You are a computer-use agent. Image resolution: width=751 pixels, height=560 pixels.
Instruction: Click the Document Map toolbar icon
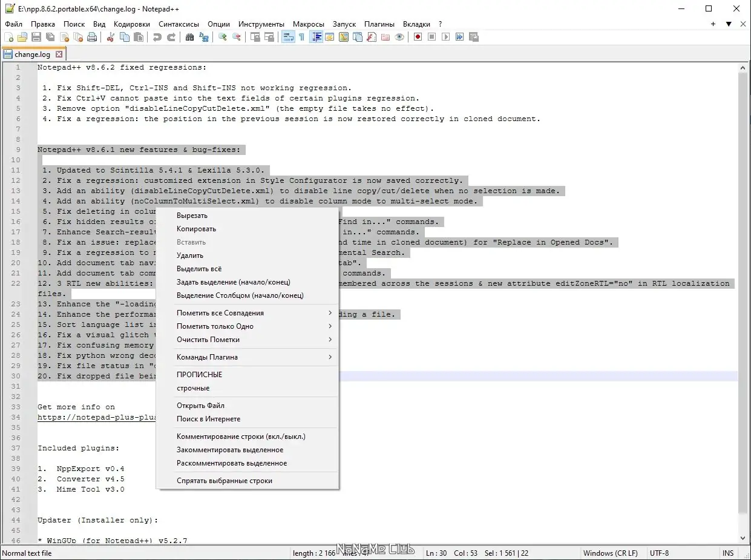343,37
